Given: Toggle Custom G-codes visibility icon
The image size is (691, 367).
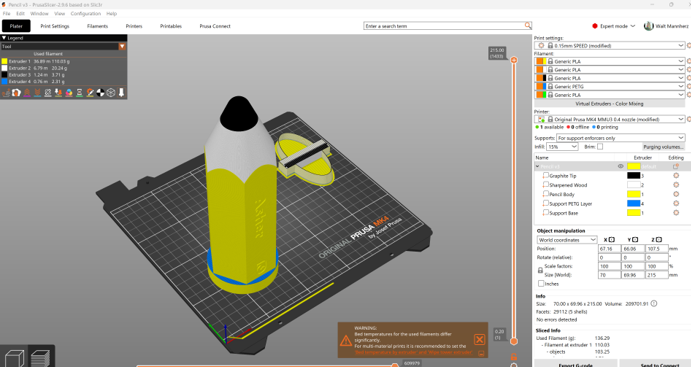Looking at the screenshot, I should pos(90,93).
